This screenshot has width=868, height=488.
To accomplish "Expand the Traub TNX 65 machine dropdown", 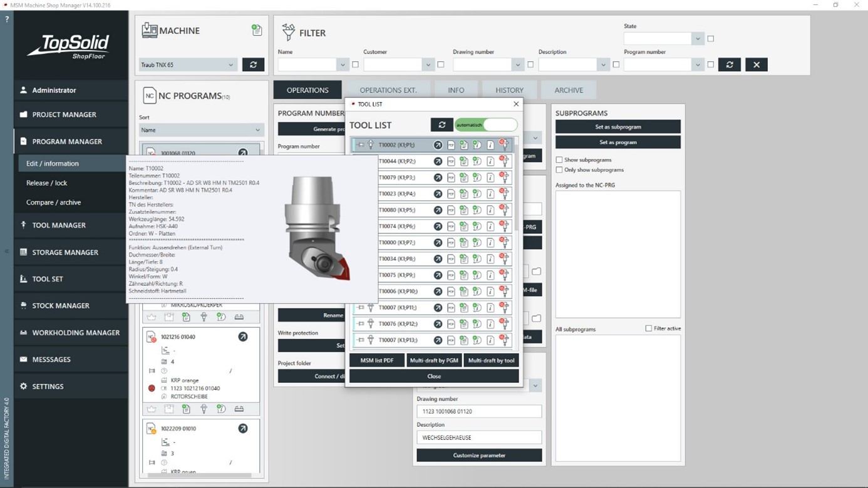I will pyautogui.click(x=230, y=64).
